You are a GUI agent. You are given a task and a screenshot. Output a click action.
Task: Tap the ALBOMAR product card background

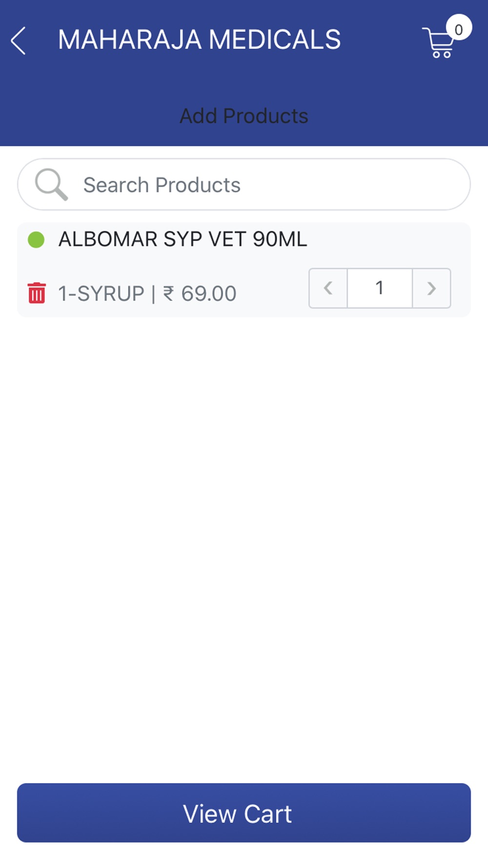[x=244, y=270]
